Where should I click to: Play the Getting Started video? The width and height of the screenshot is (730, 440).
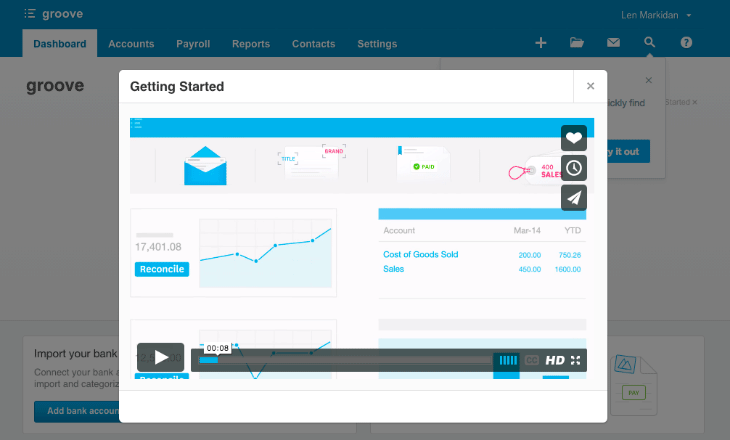coord(160,357)
